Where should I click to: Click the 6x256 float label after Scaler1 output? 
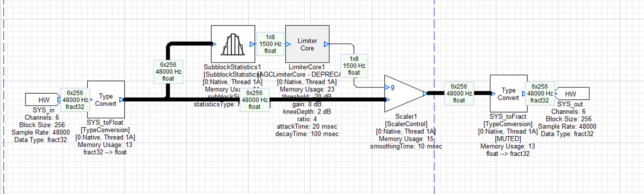[x=458, y=93]
